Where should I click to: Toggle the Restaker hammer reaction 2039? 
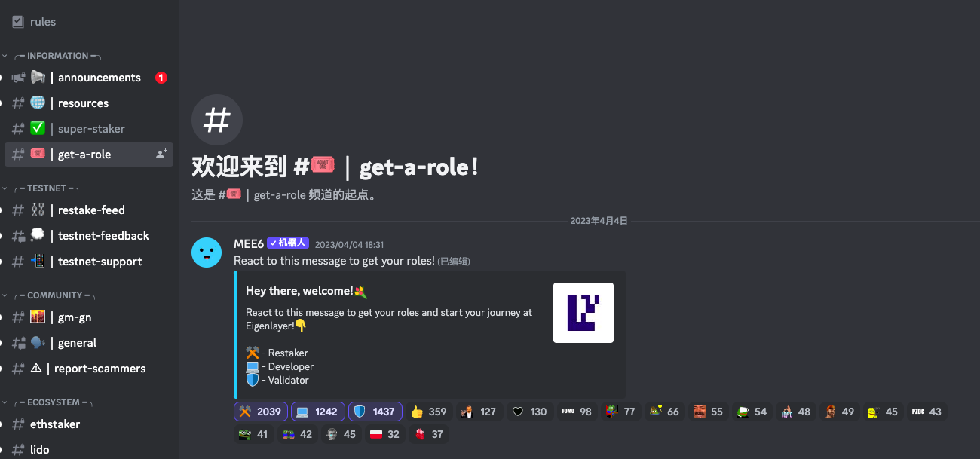[x=261, y=412]
